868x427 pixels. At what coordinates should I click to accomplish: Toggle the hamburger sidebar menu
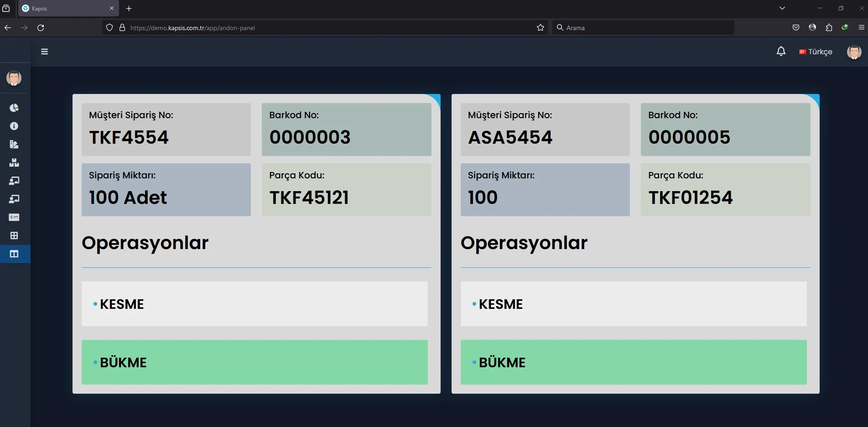(44, 52)
